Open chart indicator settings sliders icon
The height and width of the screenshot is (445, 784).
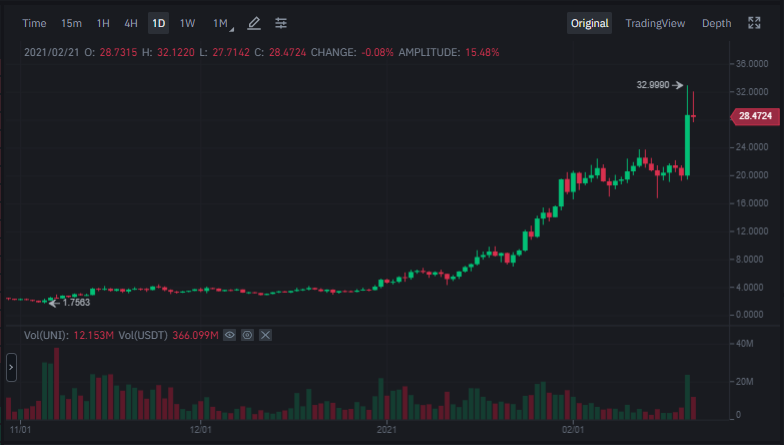point(281,23)
